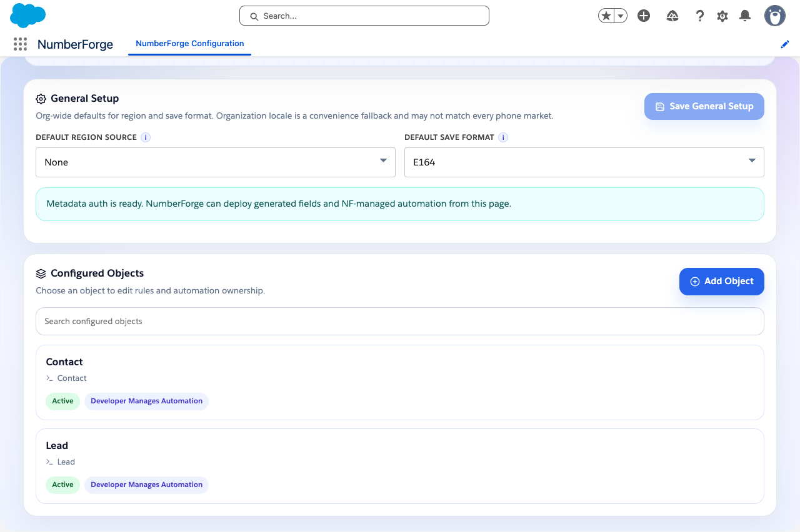Open the Favorites star icon
800x532 pixels.
(606, 16)
